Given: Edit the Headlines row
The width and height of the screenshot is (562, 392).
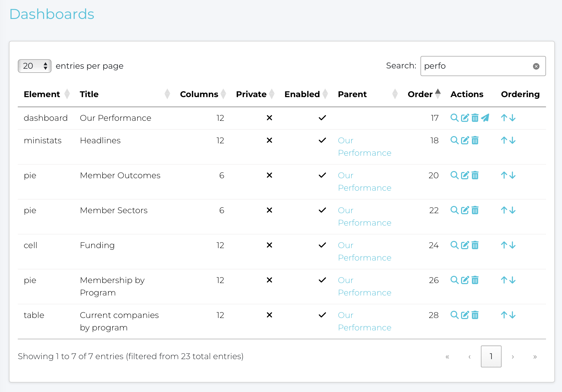Looking at the screenshot, I should [x=465, y=140].
